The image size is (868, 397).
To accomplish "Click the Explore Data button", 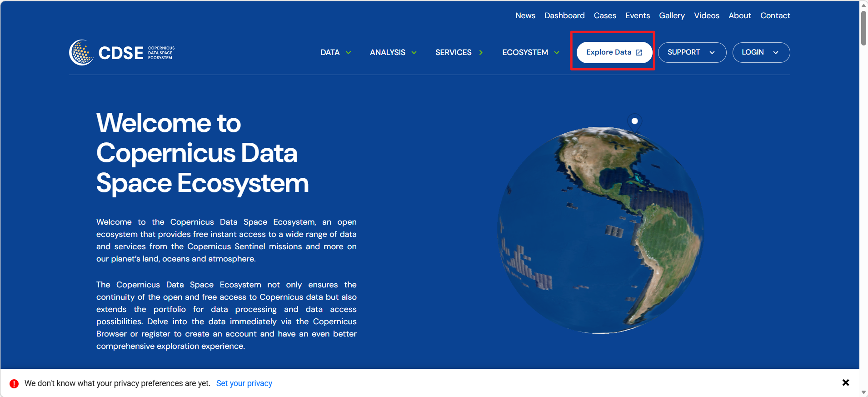I will click(x=614, y=52).
